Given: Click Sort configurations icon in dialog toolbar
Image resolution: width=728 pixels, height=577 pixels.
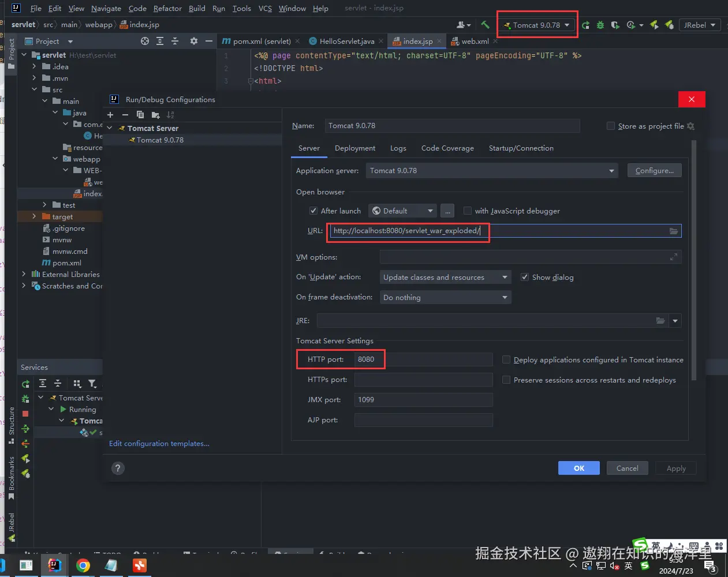Looking at the screenshot, I should click(170, 115).
